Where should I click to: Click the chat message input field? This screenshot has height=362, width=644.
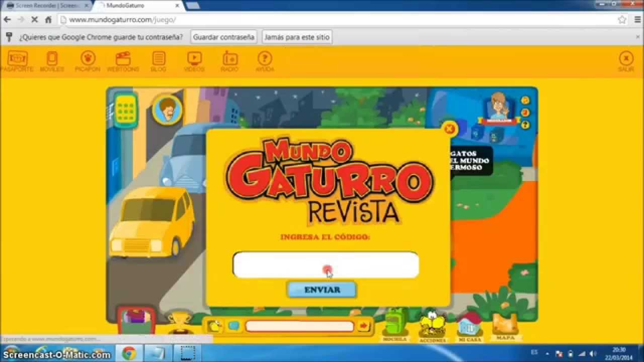point(299,326)
